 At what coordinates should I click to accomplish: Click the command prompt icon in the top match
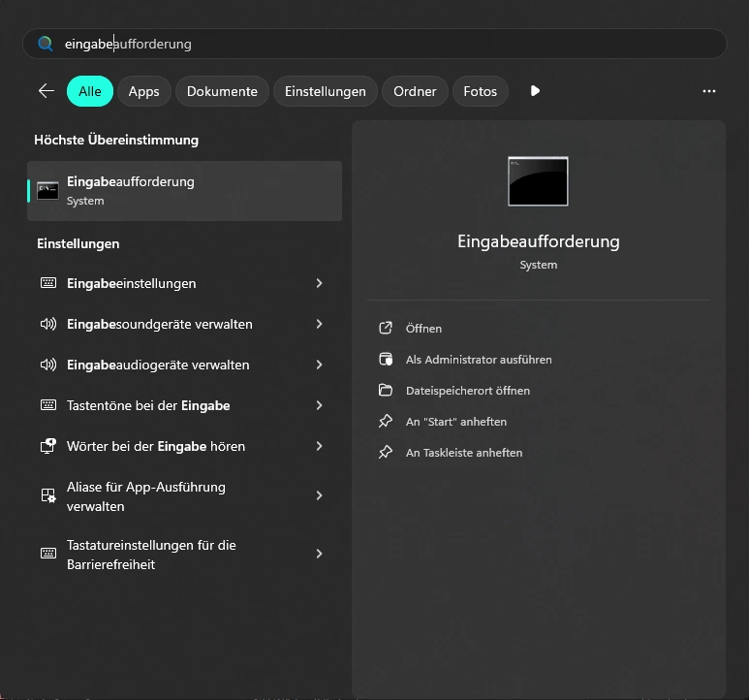pos(47,191)
